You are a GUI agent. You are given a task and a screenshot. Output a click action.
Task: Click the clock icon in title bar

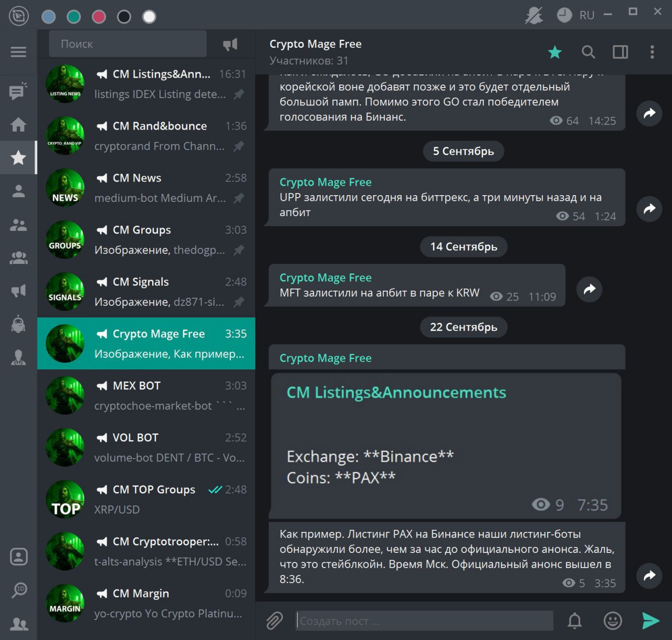[x=564, y=15]
